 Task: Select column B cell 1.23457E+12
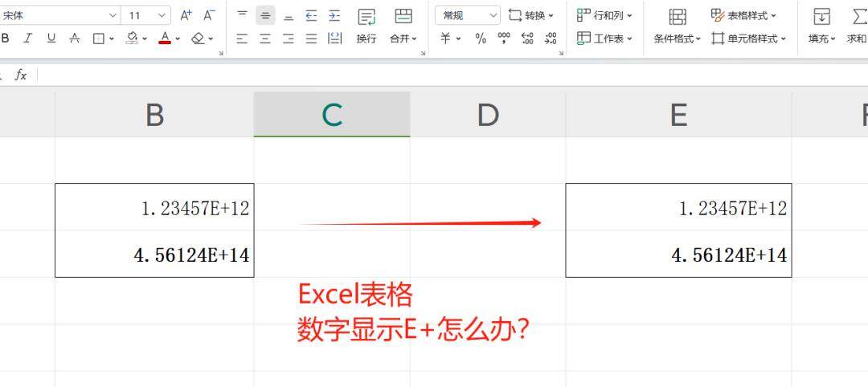tap(154, 207)
